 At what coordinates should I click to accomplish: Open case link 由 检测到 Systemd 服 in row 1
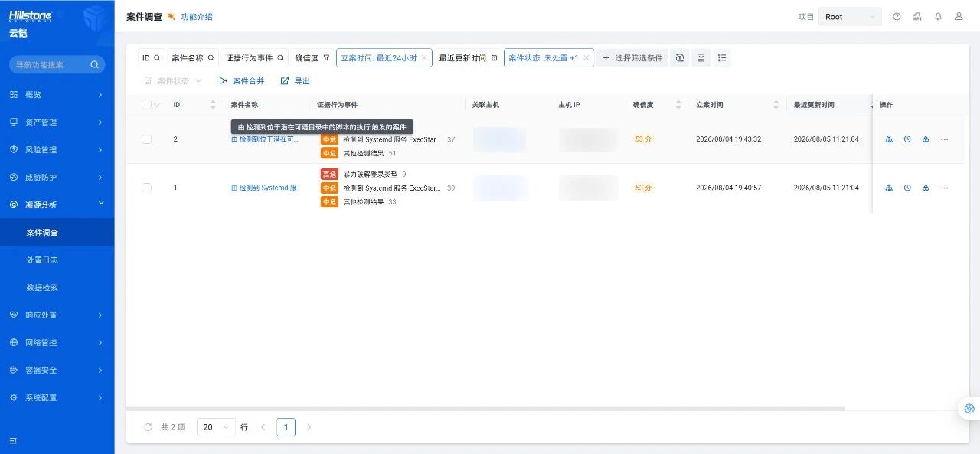263,188
